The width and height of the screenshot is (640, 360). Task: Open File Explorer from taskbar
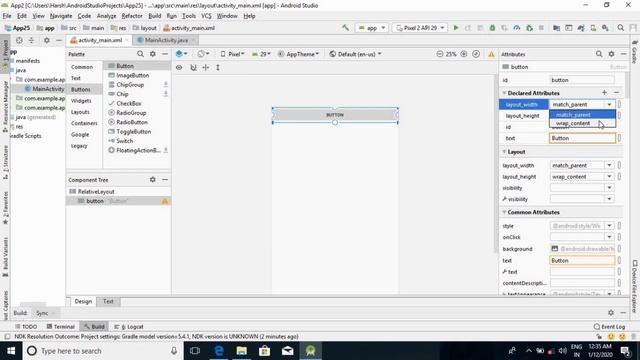242,351
